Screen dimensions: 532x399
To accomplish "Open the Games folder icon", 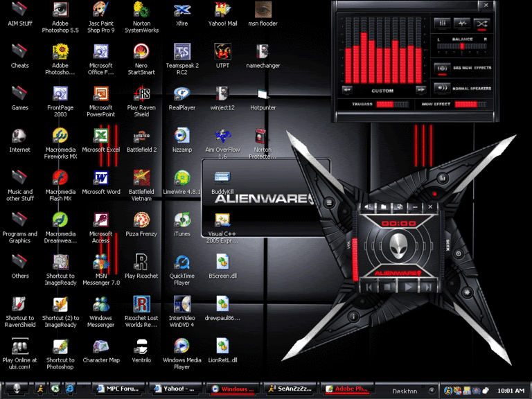I will [x=19, y=98].
